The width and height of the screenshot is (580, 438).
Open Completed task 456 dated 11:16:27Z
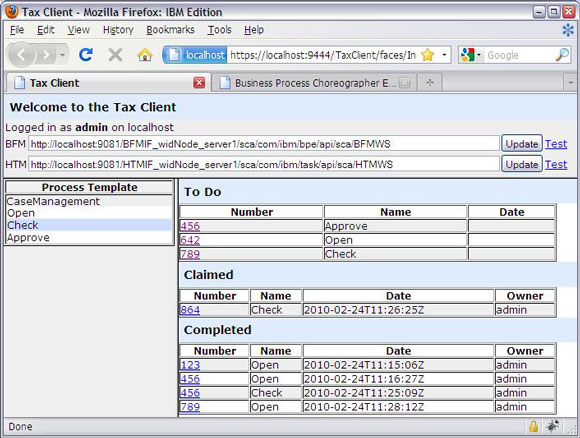tap(190, 379)
